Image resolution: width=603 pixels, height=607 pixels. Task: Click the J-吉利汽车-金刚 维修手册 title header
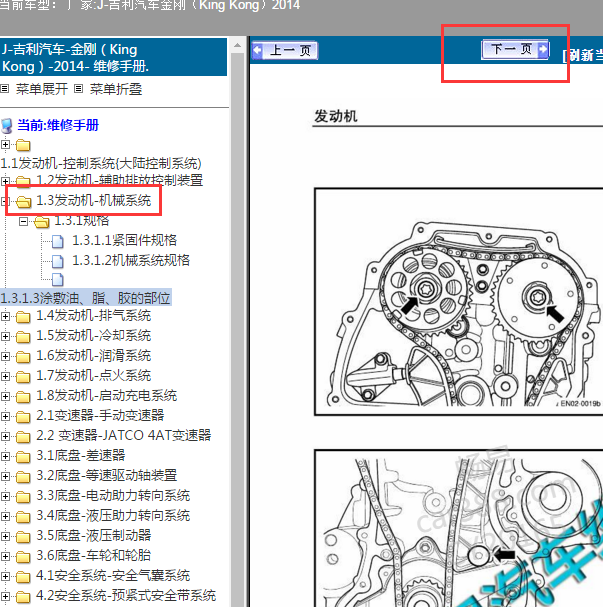[x=113, y=57]
